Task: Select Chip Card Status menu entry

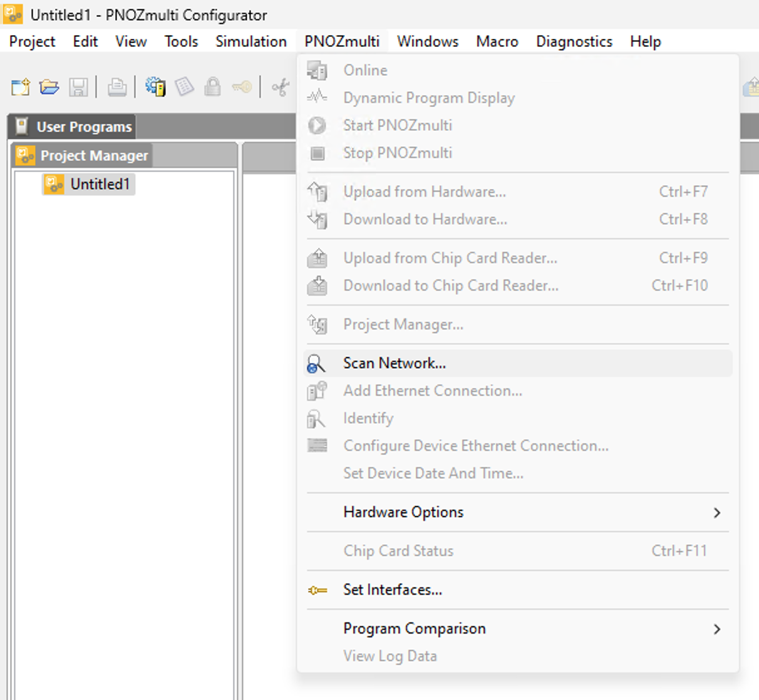Action: click(x=518, y=551)
